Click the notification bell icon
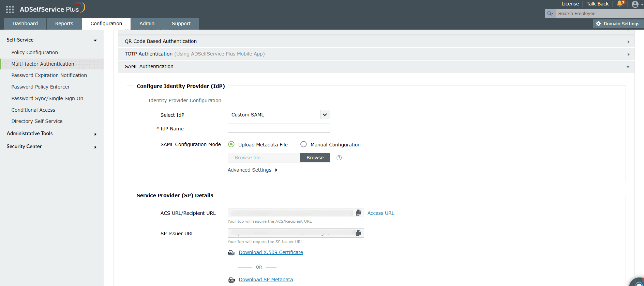 click(x=620, y=4)
